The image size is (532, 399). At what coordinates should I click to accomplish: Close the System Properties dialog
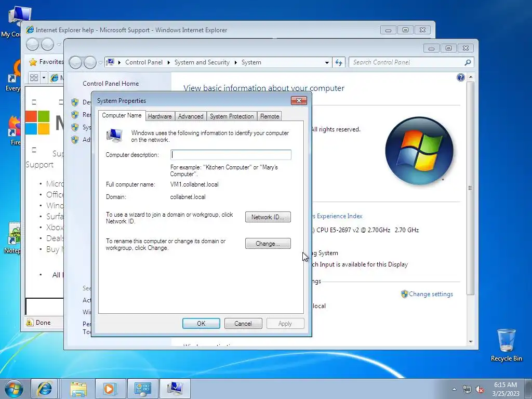click(x=299, y=100)
